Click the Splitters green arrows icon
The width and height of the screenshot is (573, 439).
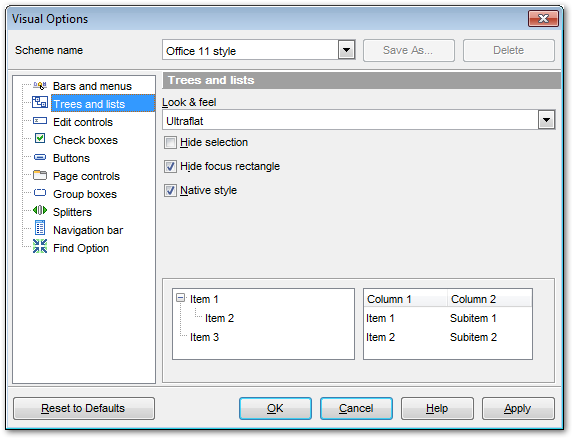point(40,210)
